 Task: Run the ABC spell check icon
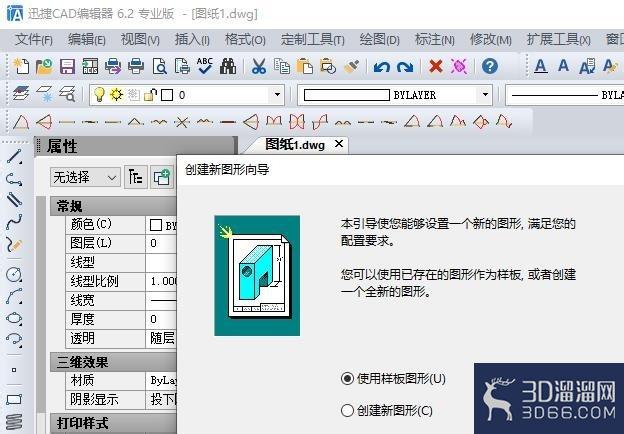click(205, 66)
